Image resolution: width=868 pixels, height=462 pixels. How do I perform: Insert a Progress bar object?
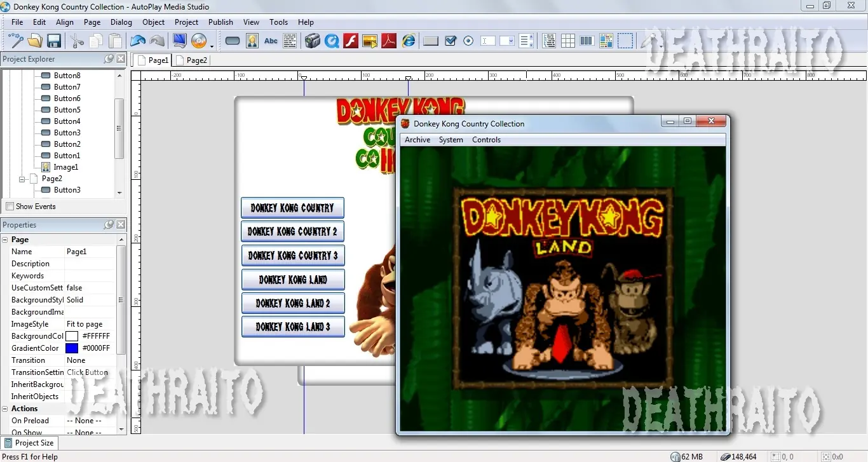[x=587, y=41]
